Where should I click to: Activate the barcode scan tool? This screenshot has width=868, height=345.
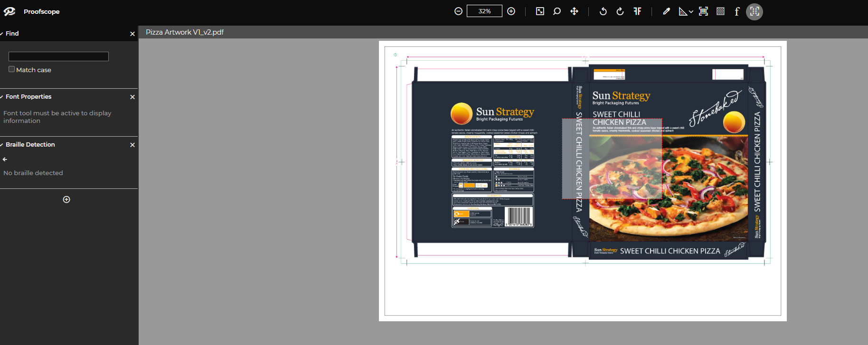(x=703, y=11)
